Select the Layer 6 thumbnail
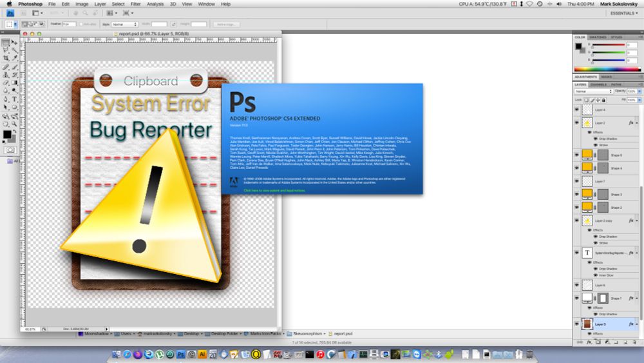Image resolution: width=644 pixels, height=363 pixels. click(587, 285)
